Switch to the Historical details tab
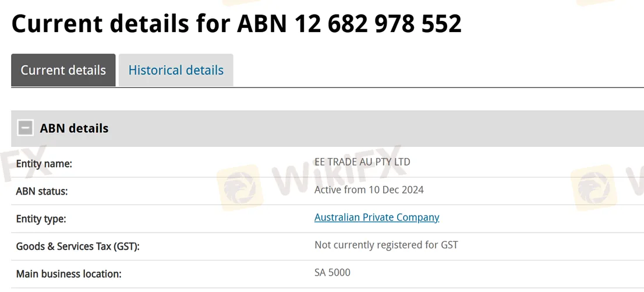 tap(176, 70)
